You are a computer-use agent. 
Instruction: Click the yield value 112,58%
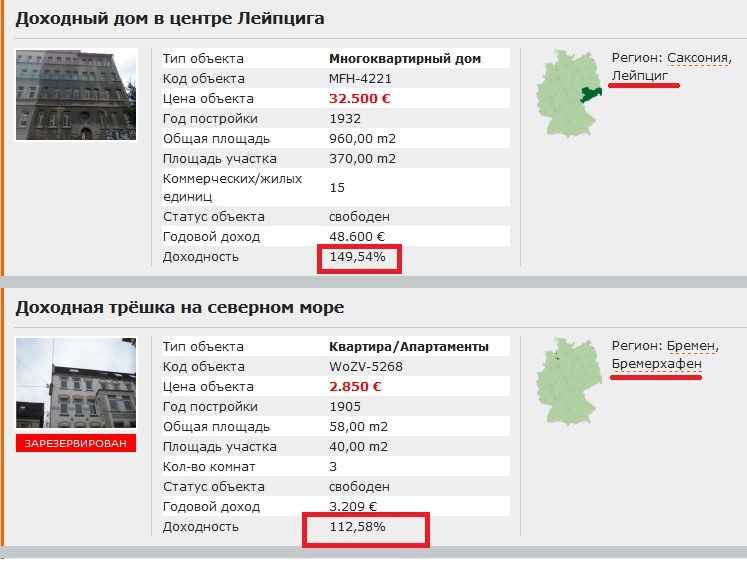click(357, 526)
